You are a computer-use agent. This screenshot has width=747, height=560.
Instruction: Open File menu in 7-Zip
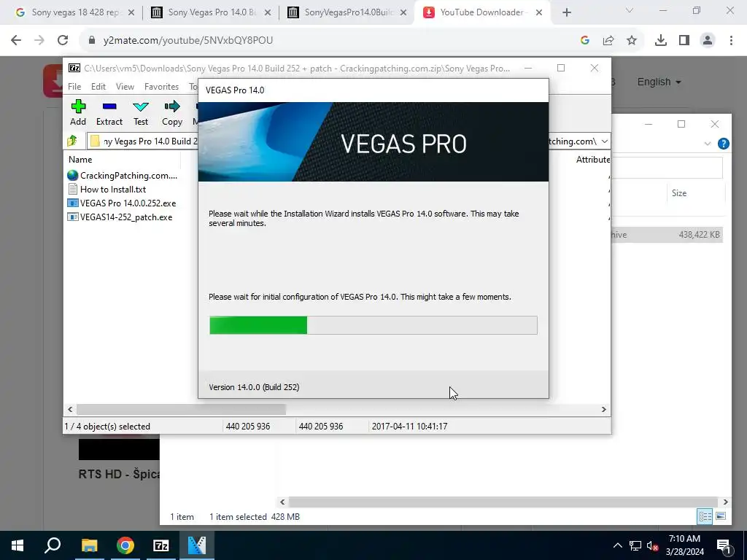pyautogui.click(x=74, y=87)
